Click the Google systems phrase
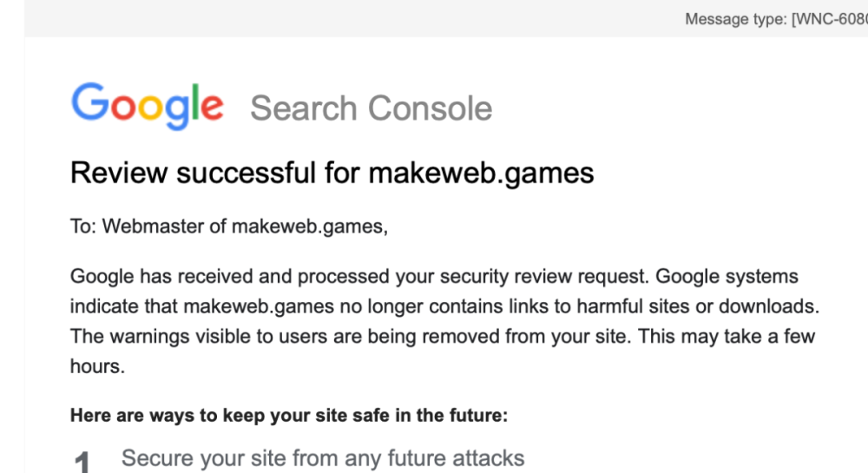 727,277
